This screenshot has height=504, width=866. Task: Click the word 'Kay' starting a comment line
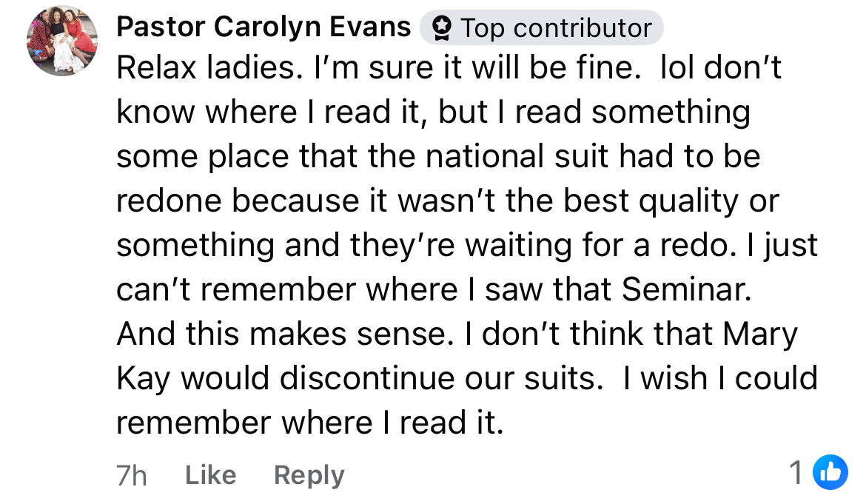pyautogui.click(x=143, y=379)
